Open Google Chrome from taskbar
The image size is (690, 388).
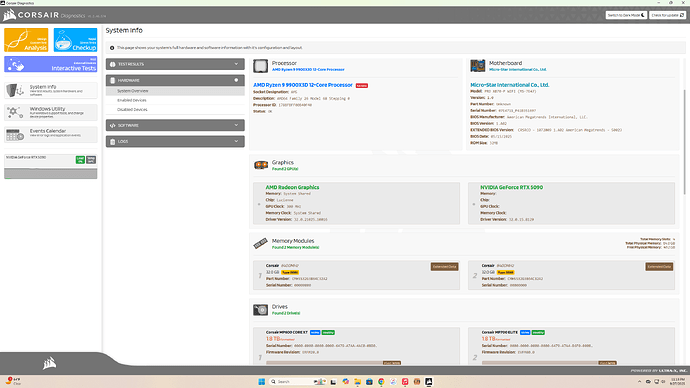click(381, 381)
